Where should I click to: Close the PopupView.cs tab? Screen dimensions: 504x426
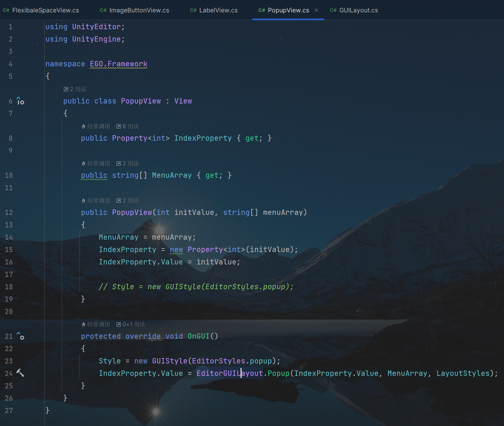[x=316, y=10]
